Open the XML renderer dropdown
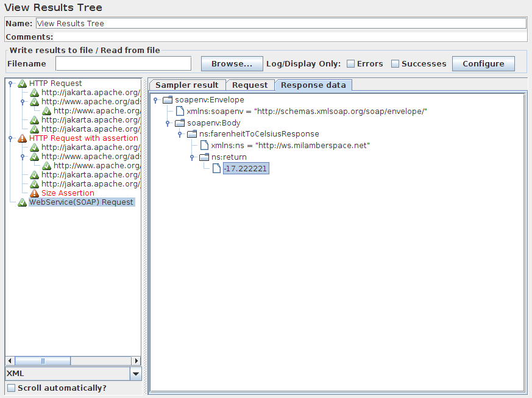This screenshot has height=398, width=532. [x=136, y=374]
